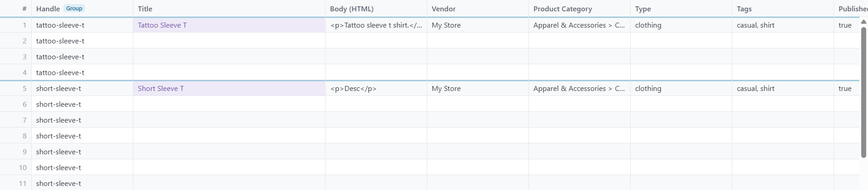Click row number 8

pyautogui.click(x=16, y=136)
